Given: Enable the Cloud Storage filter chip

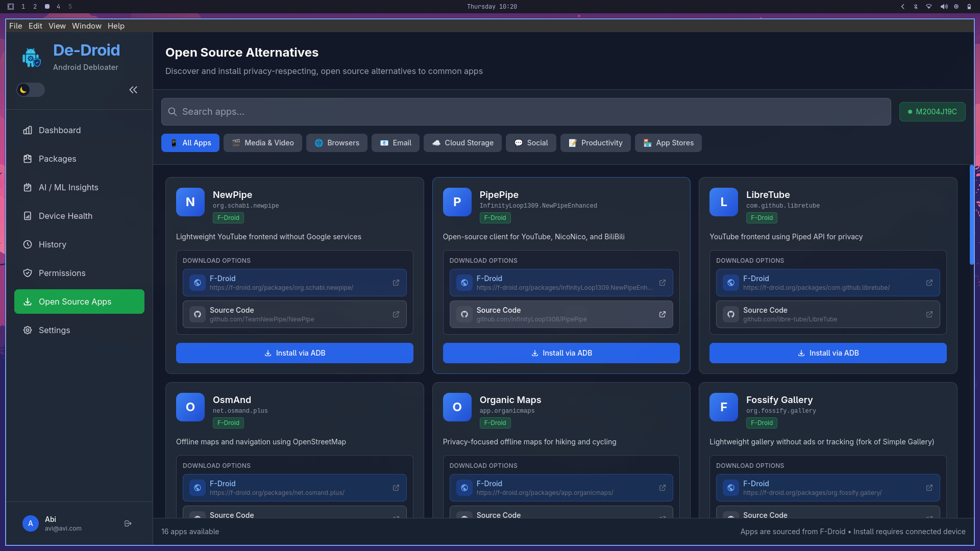Looking at the screenshot, I should [x=462, y=143].
